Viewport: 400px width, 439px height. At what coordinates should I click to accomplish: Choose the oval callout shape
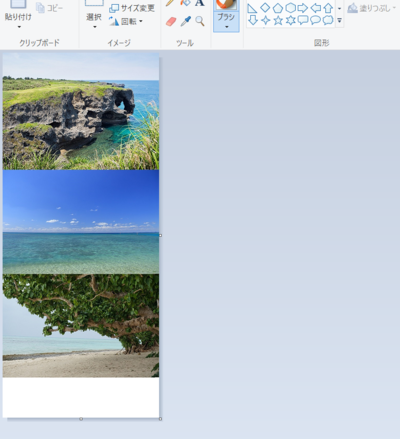click(315, 20)
